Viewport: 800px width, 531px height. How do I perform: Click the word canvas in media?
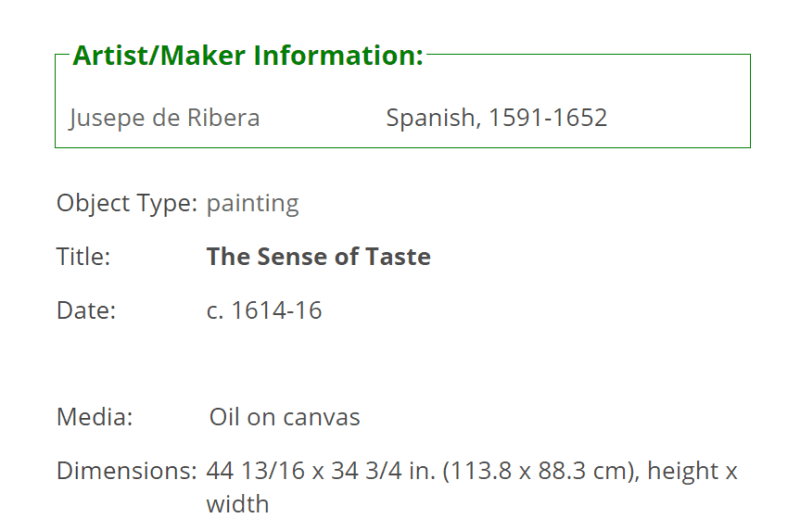[321, 417]
